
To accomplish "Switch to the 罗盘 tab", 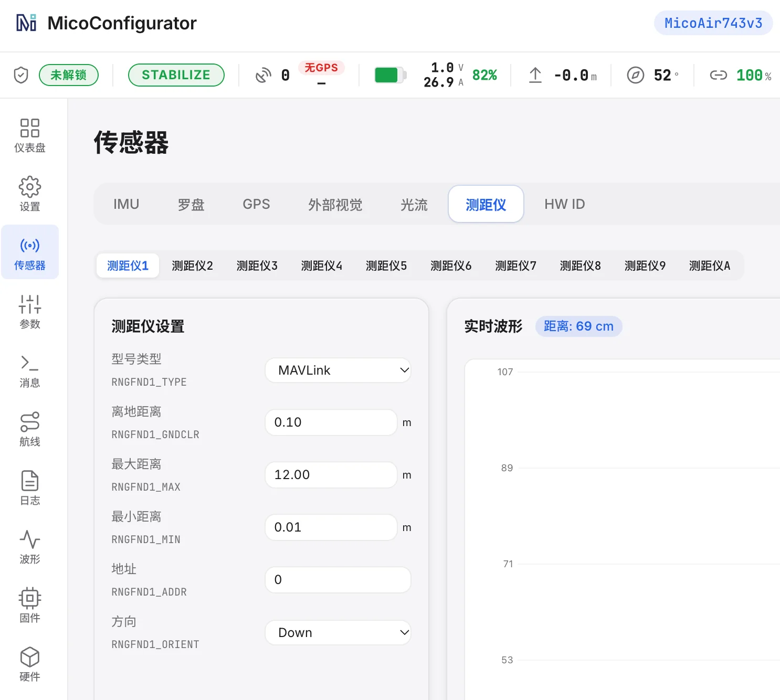I will (x=191, y=204).
